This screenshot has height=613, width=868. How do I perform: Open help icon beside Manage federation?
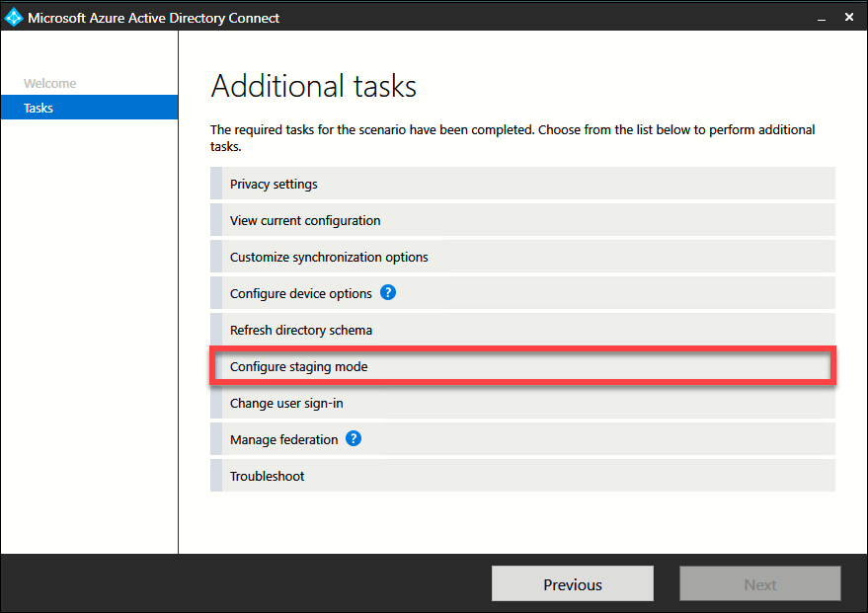[354, 438]
